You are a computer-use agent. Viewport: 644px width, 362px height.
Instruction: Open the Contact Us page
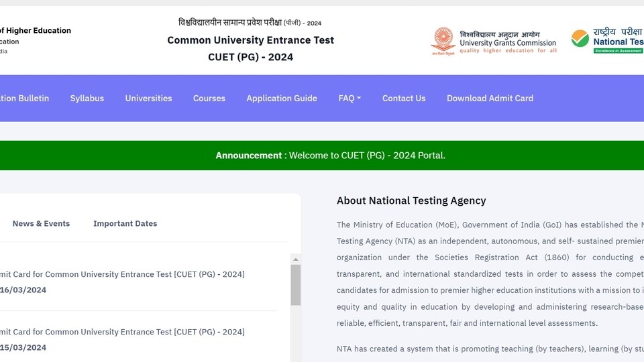(x=404, y=98)
